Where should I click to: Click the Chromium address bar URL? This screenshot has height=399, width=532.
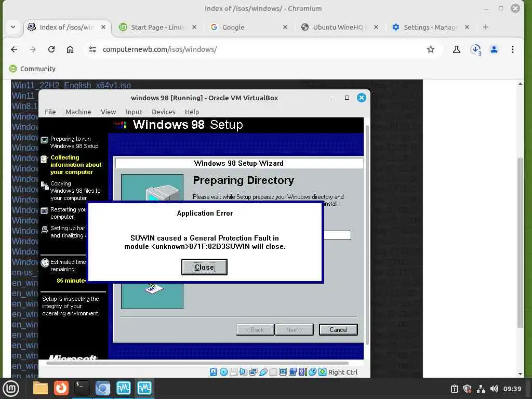point(160,49)
